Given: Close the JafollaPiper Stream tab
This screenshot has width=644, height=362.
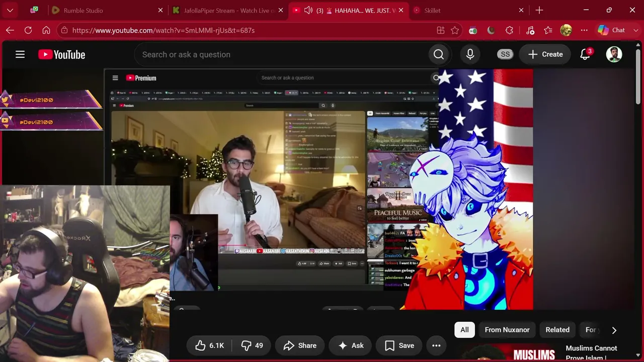Looking at the screenshot, I should click(x=281, y=10).
